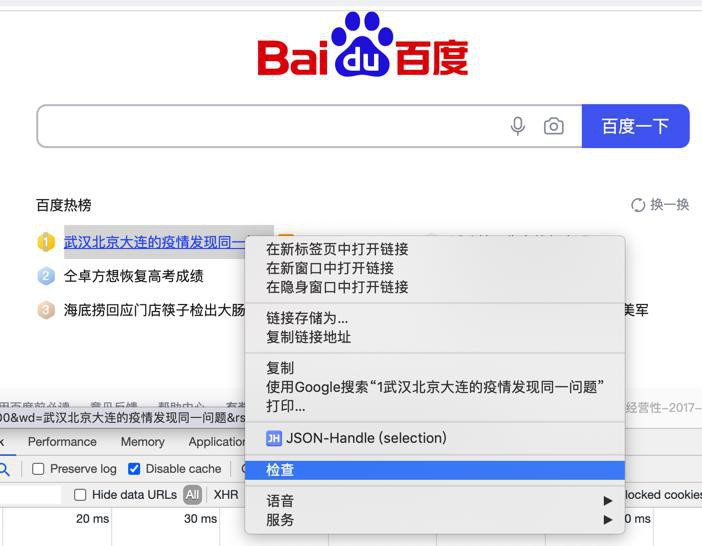Uncheck the Disable cache checkbox

[134, 469]
